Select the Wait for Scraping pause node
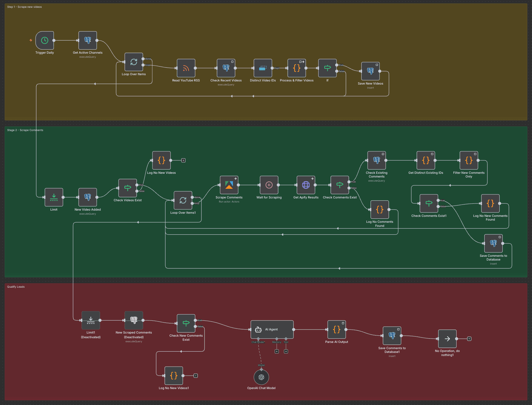Viewport: 532px width, 405px height. pos(268,185)
